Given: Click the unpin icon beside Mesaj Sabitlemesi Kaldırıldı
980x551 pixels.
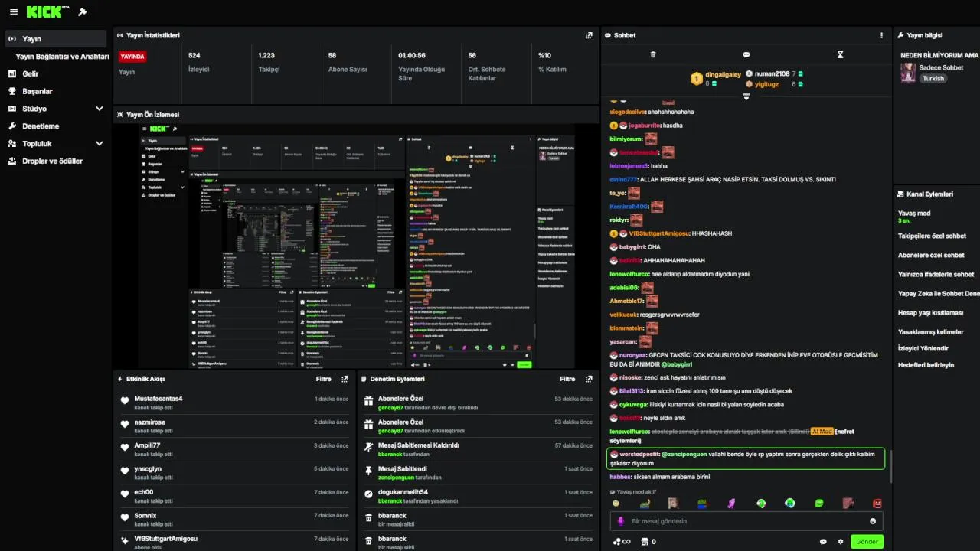Looking at the screenshot, I should [368, 448].
